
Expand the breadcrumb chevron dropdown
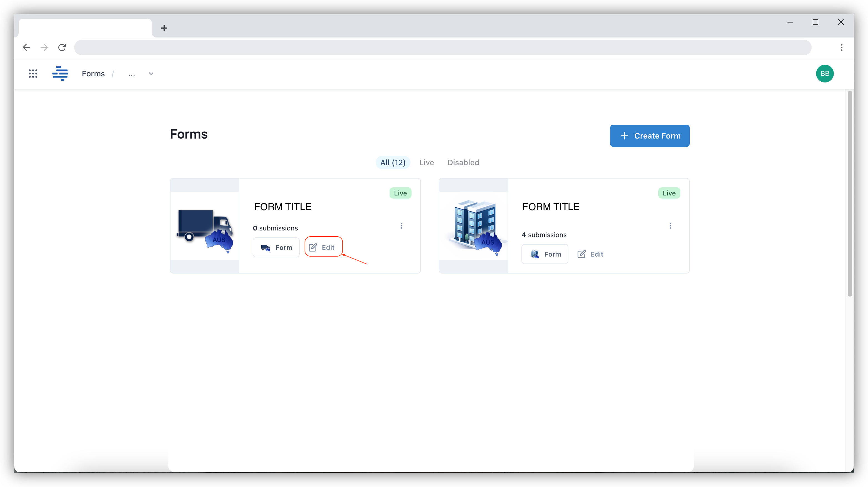click(x=151, y=74)
